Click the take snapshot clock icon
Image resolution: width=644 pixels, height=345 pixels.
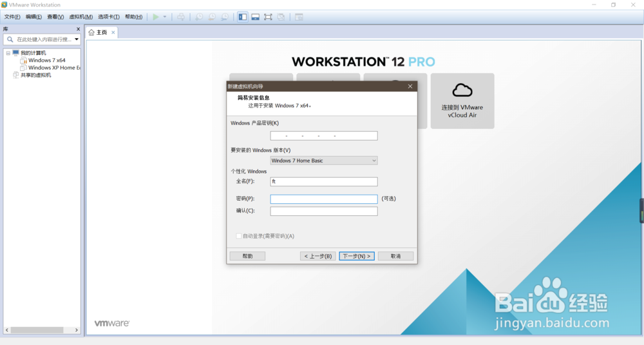[199, 17]
